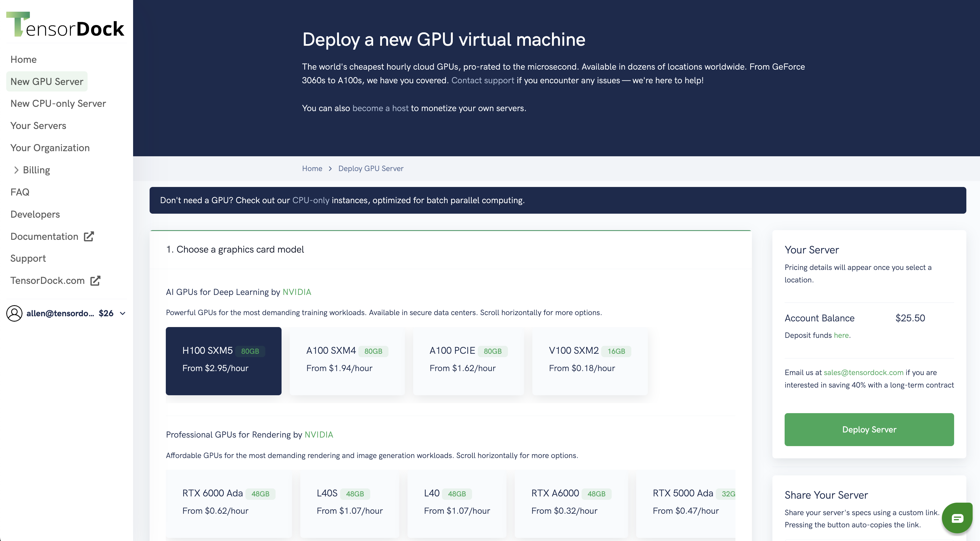Image resolution: width=980 pixels, height=541 pixels.
Task: Expand the Billing chevron
Action: pyautogui.click(x=16, y=170)
